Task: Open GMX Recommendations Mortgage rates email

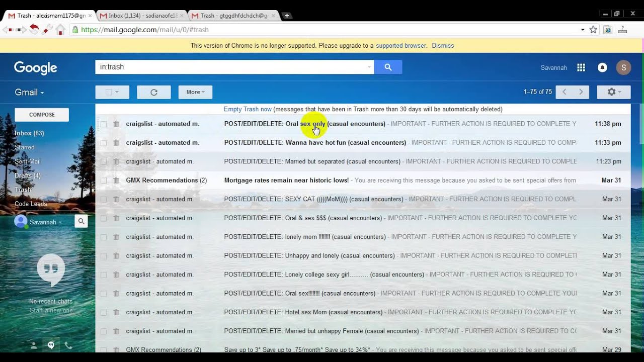Action: 362,180
